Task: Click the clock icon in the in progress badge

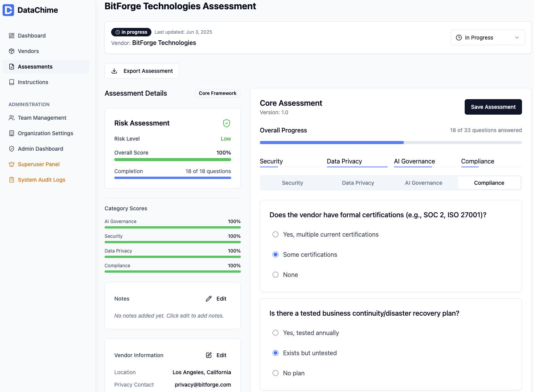Action: coord(118,32)
